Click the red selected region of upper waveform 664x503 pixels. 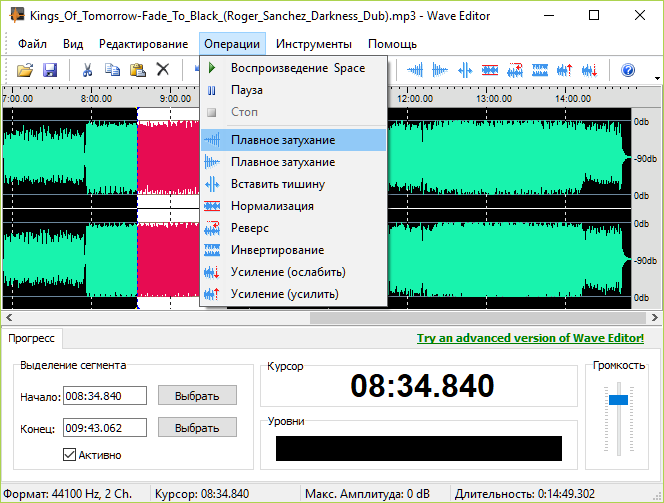(168, 159)
